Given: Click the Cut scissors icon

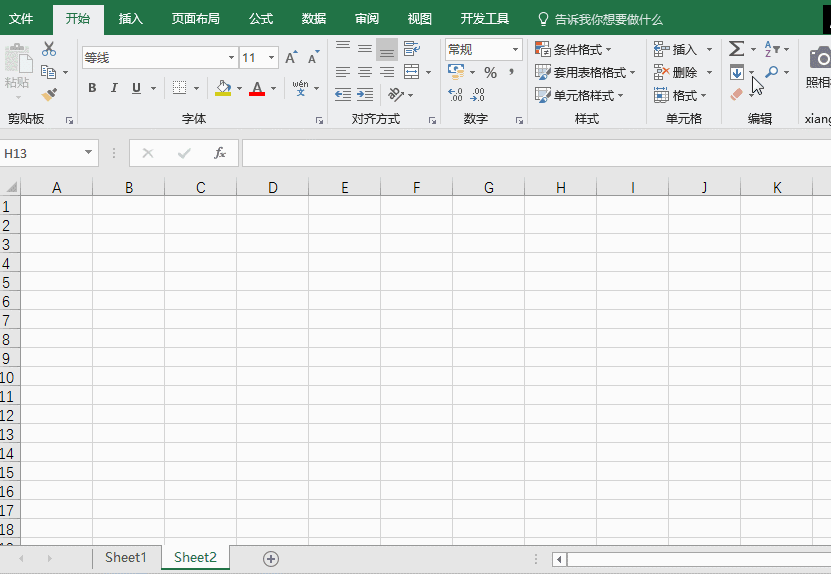Looking at the screenshot, I should tap(49, 49).
